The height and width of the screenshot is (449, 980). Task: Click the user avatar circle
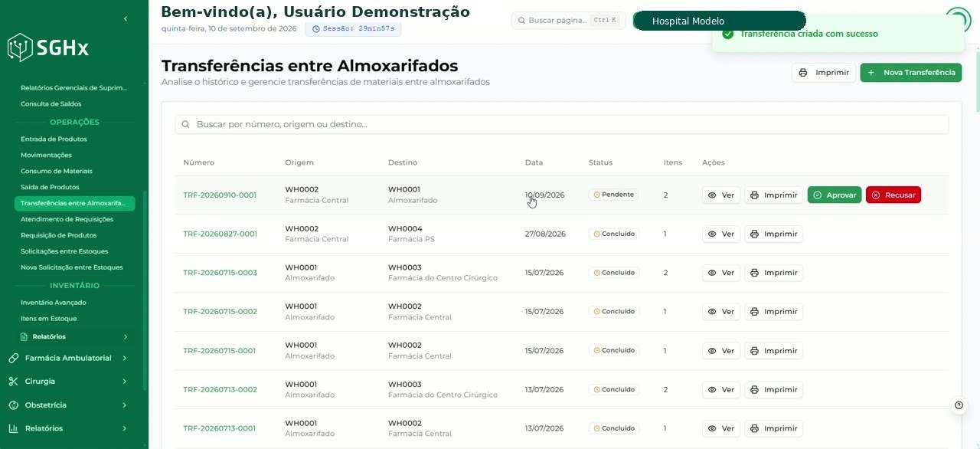coord(958,20)
